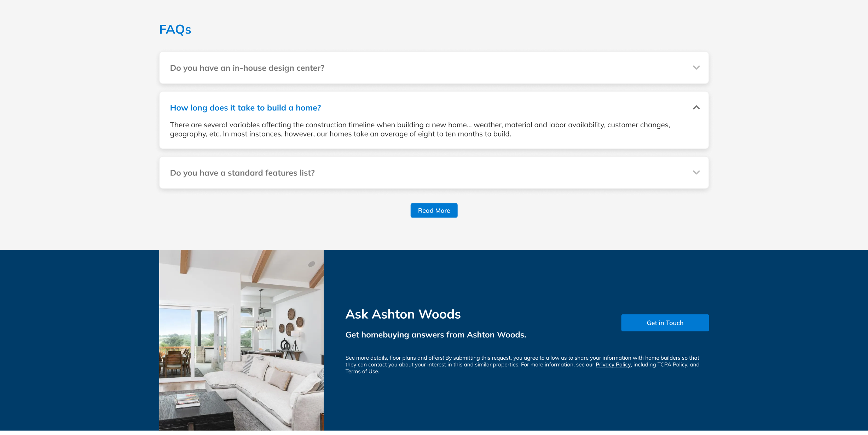Expand the standard features list chevron
Image resolution: width=868 pixels, height=435 pixels.
click(696, 173)
